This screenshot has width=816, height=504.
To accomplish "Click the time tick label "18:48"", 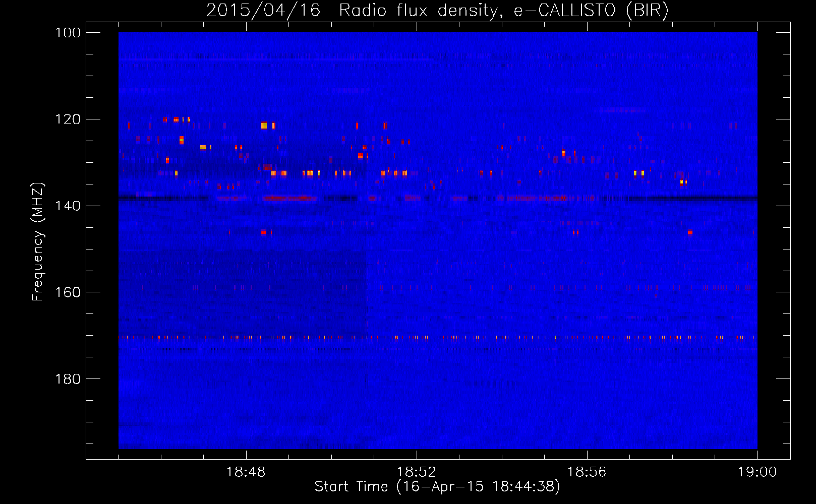I will [x=246, y=472].
